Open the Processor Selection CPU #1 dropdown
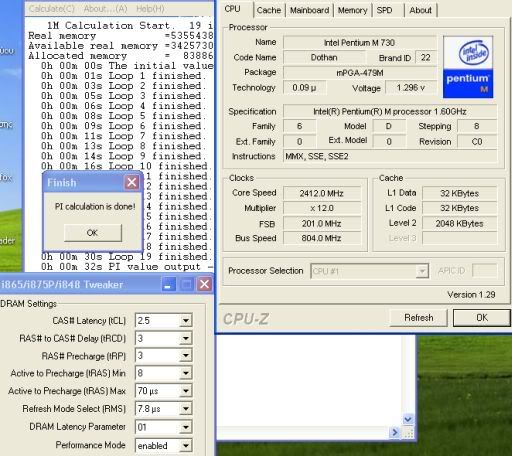 [x=369, y=271]
